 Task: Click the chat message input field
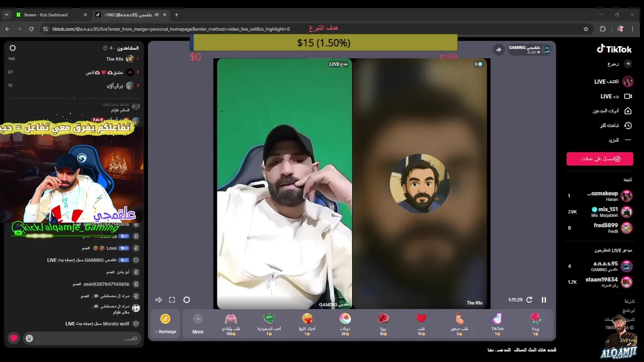coord(83,338)
